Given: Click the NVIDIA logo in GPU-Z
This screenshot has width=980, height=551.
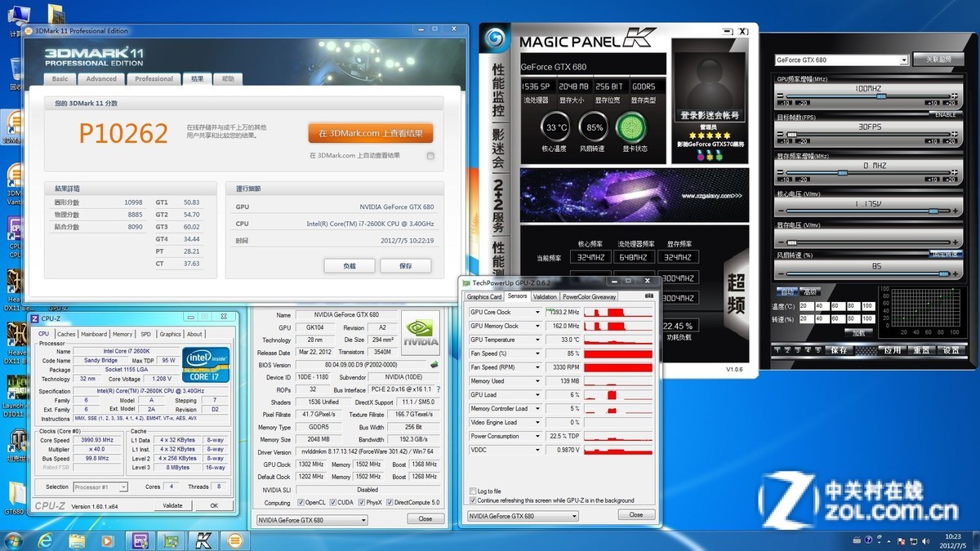Looking at the screenshot, I should click(x=421, y=332).
